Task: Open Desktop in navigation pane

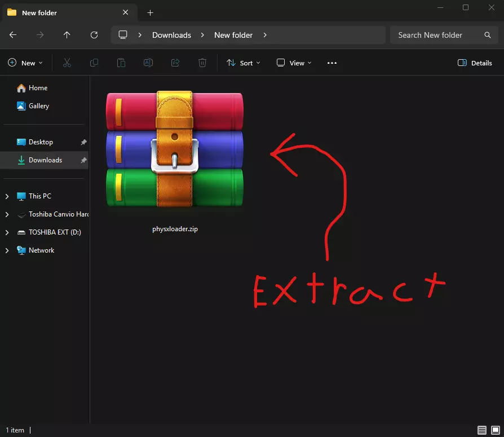Action: pos(44,142)
